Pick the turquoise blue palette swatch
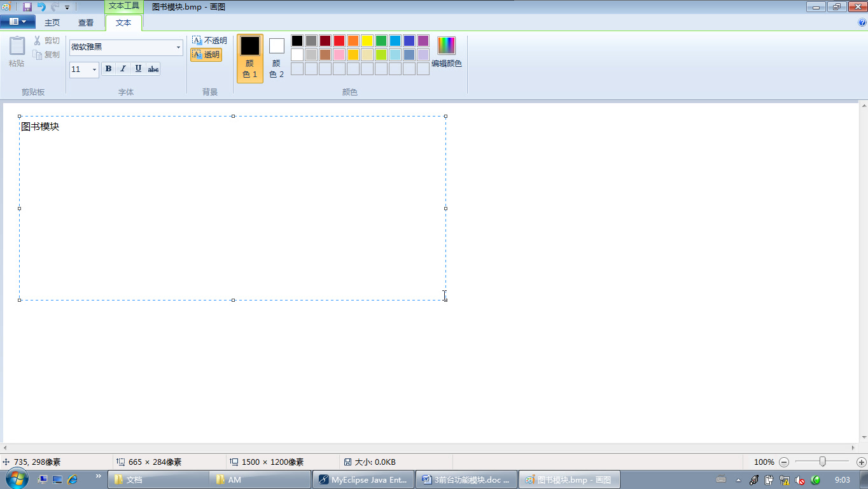Image resolution: width=868 pixels, height=489 pixels. coord(395,41)
